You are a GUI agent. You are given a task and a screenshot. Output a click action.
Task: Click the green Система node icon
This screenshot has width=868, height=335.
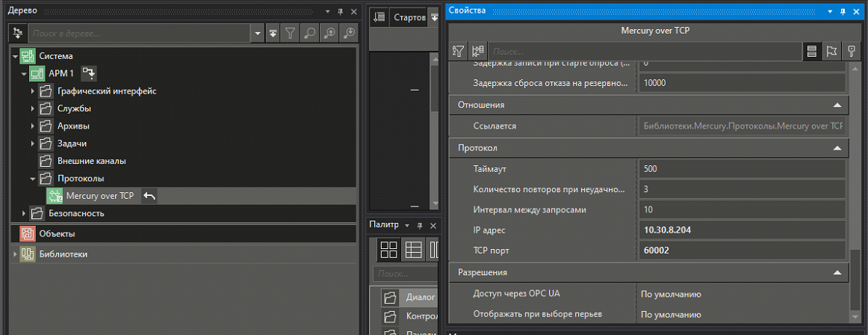(x=28, y=56)
